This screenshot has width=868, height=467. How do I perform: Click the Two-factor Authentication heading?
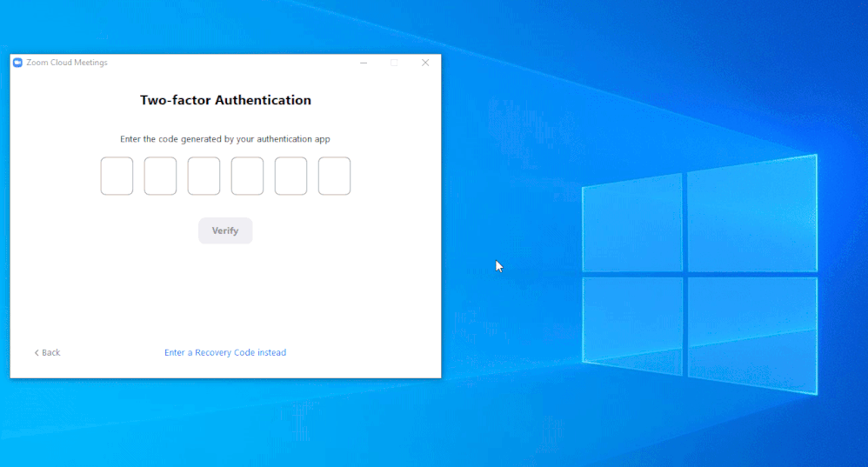(x=225, y=100)
